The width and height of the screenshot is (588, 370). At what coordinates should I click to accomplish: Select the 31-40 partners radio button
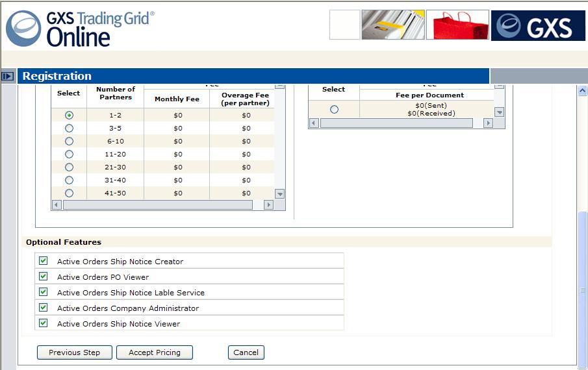pyautogui.click(x=69, y=180)
